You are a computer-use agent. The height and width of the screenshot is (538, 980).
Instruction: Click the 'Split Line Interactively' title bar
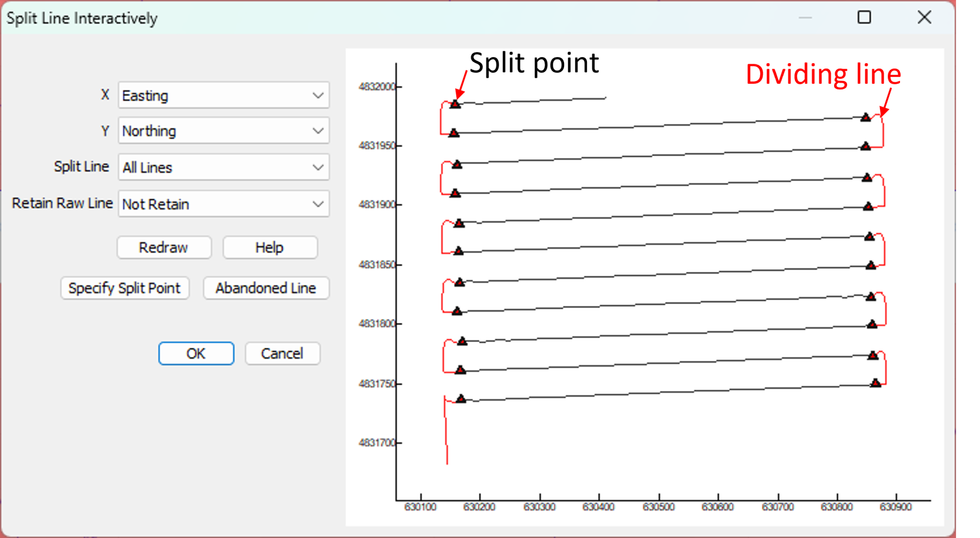coord(381,17)
